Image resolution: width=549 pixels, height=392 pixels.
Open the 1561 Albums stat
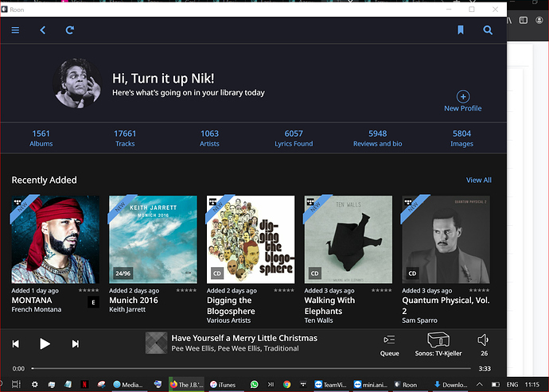[x=41, y=138]
